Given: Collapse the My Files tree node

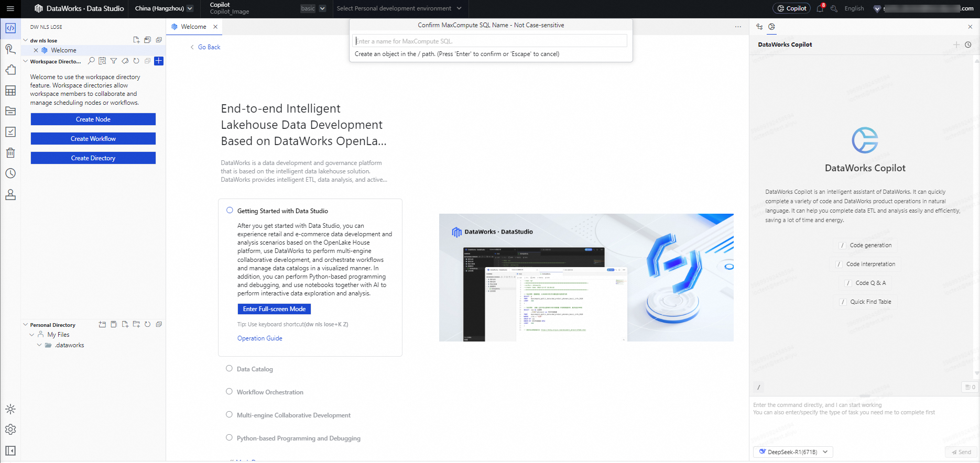Looking at the screenshot, I should (x=32, y=335).
